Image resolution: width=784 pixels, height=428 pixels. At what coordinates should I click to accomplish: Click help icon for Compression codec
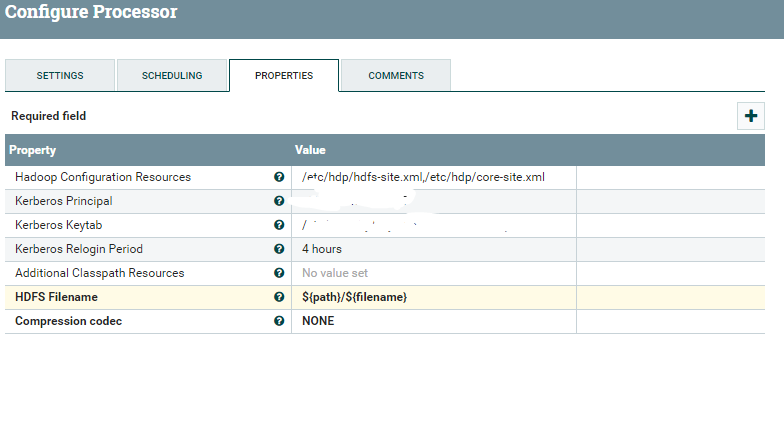pos(279,321)
